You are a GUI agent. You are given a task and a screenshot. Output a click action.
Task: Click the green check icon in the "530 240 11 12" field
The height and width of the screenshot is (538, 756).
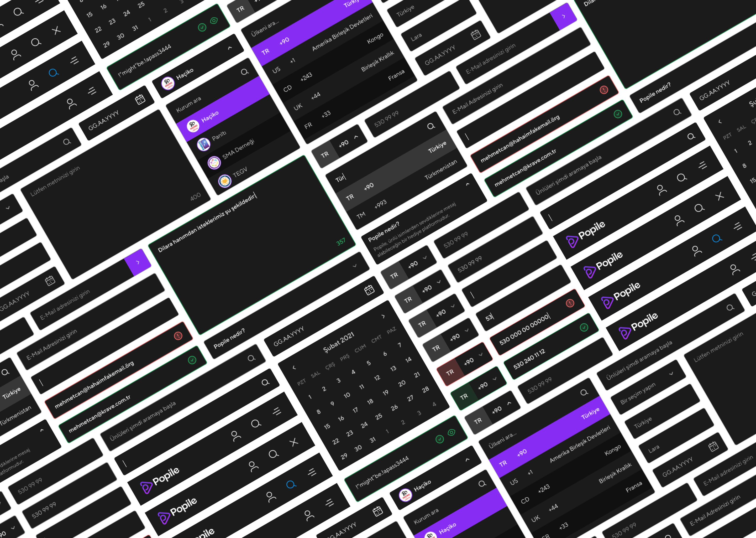click(584, 327)
